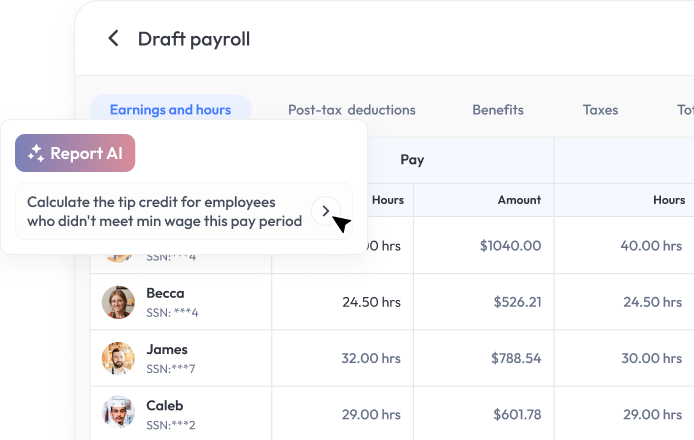Click the back arrow beside Draft payroll

(113, 39)
